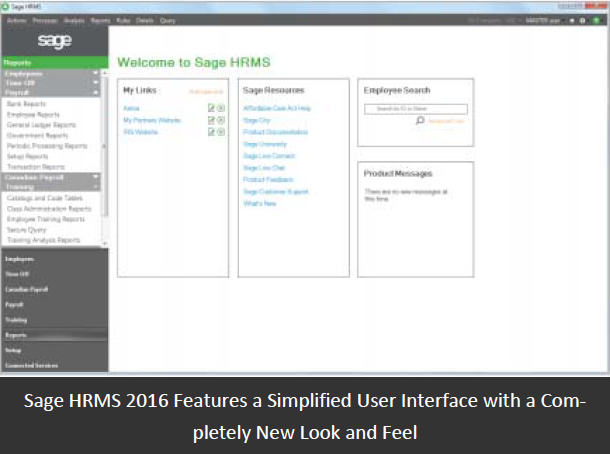The height and width of the screenshot is (454, 610).
Task: Click the star icon in top bar
Action: click(x=572, y=20)
